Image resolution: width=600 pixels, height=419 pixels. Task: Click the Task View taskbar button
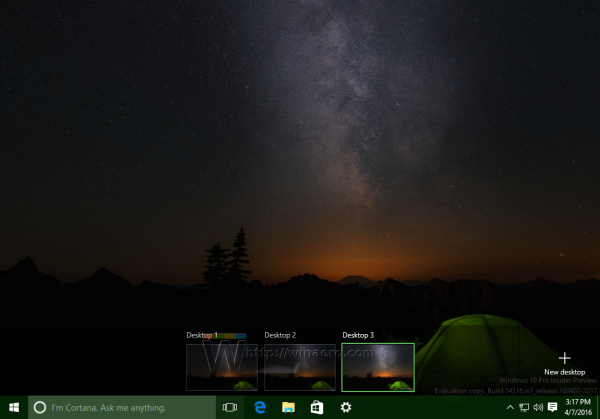pyautogui.click(x=230, y=408)
